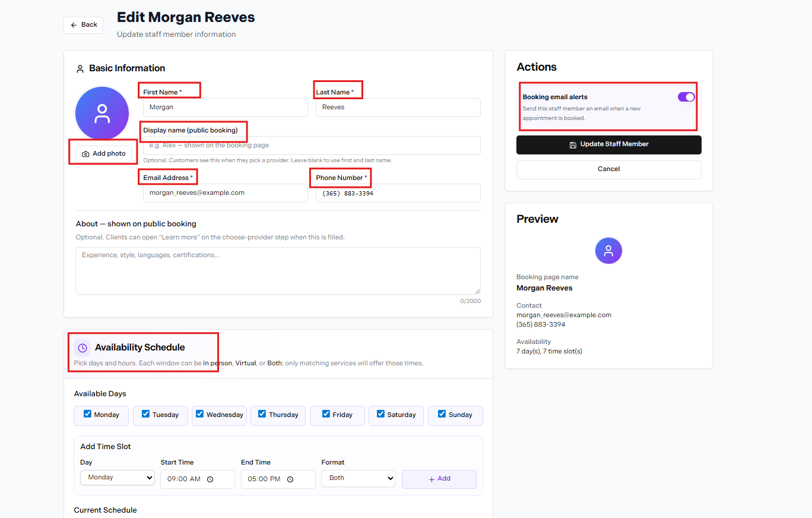This screenshot has width=812, height=518.
Task: Uncheck the Tuesday checkbox
Action: [146, 414]
